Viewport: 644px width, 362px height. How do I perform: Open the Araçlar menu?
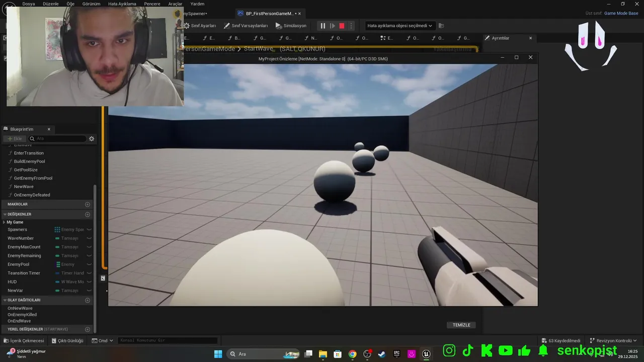tap(175, 4)
